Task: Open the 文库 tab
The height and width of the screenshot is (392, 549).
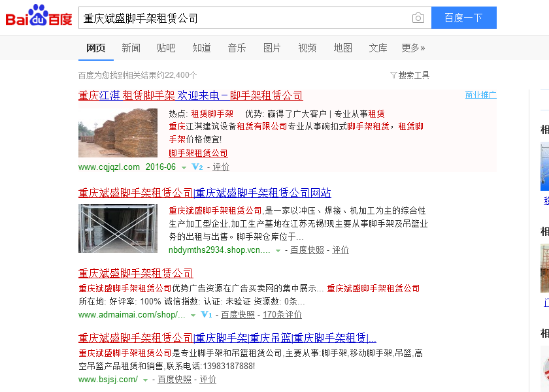Action: [378, 48]
